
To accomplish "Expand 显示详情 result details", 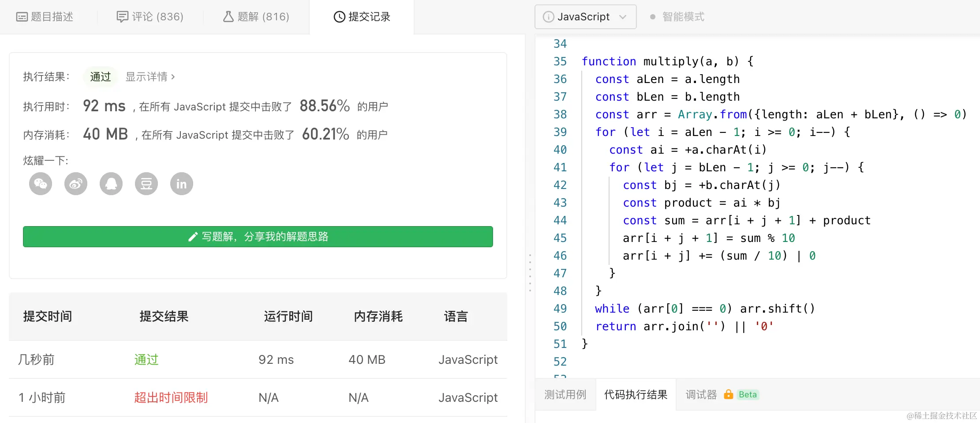I will pyautogui.click(x=150, y=77).
